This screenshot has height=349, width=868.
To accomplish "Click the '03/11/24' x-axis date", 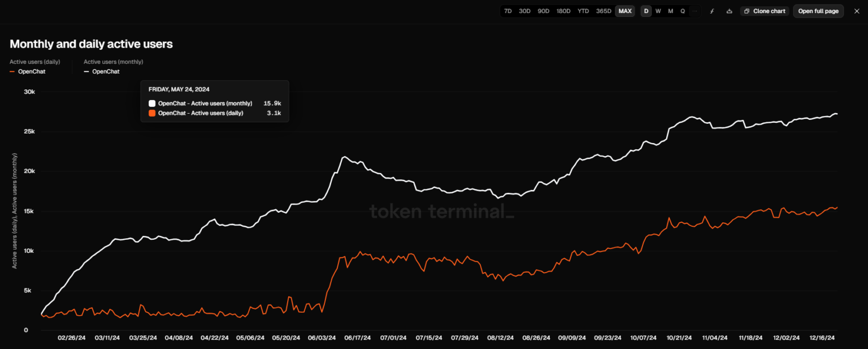I will tap(107, 338).
